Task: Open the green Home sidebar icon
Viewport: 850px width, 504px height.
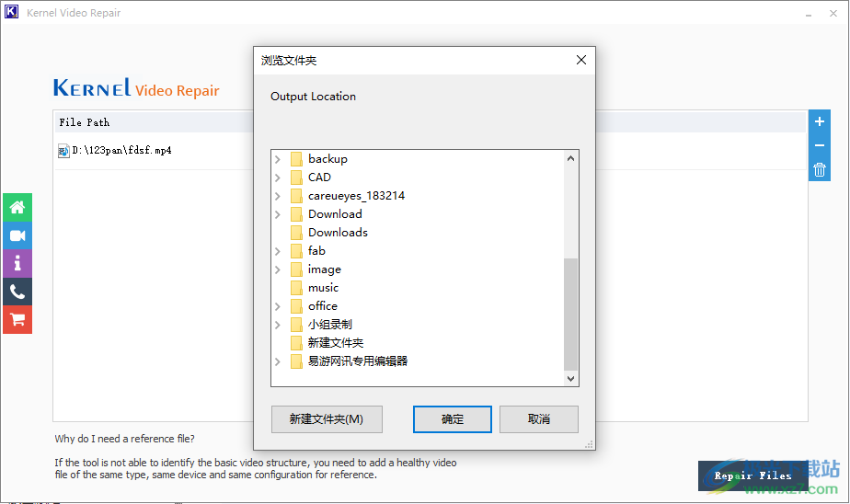Action: click(x=17, y=208)
